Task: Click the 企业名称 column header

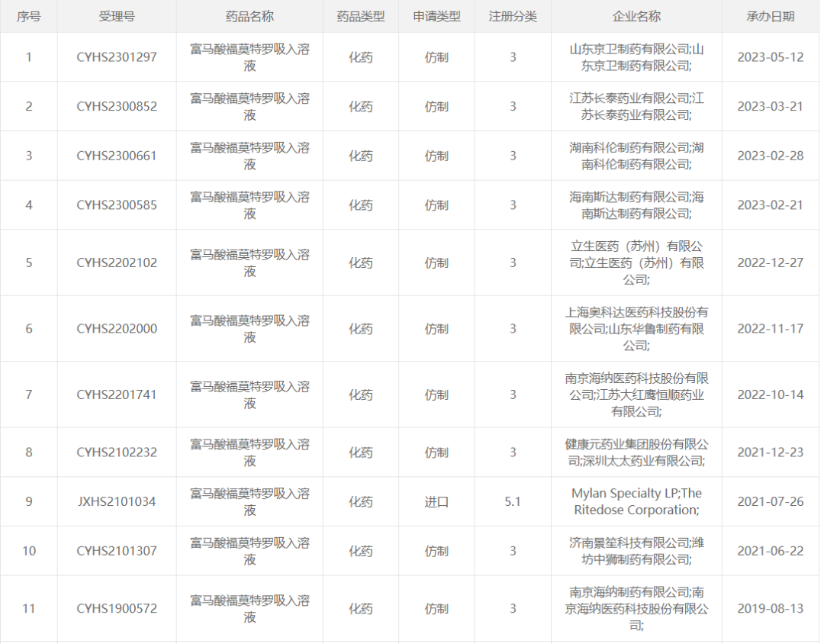Action: 636,17
